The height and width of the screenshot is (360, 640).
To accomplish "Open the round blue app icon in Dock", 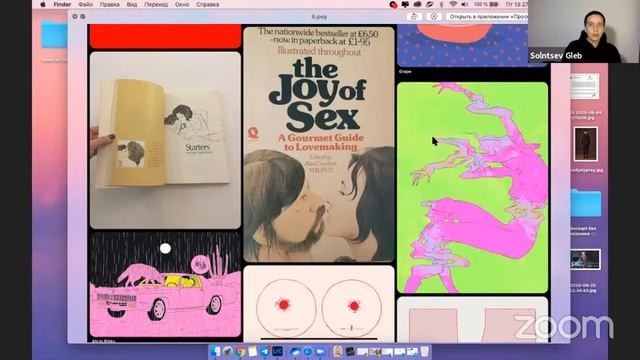I will pyautogui.click(x=308, y=351).
